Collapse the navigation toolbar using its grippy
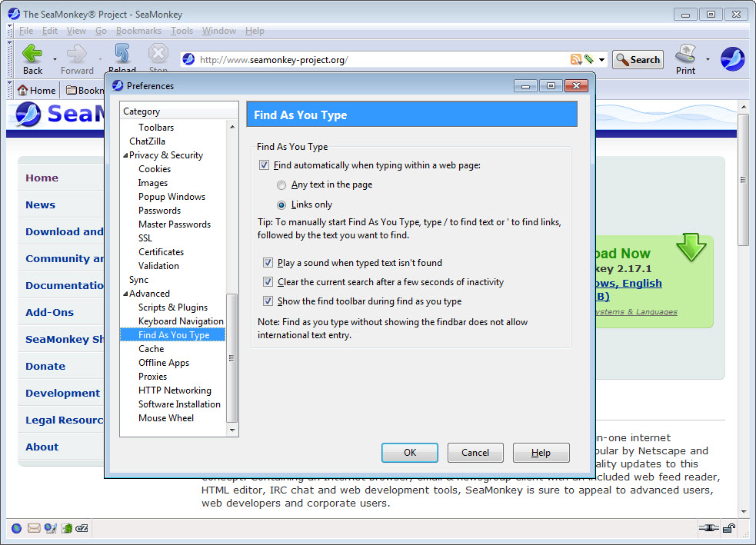The height and width of the screenshot is (545, 756). (x=10, y=58)
